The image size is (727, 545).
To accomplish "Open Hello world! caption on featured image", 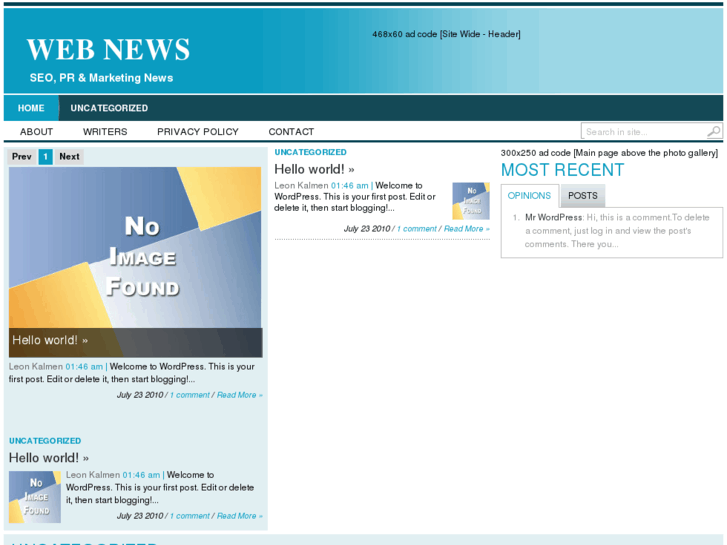I will [x=50, y=340].
